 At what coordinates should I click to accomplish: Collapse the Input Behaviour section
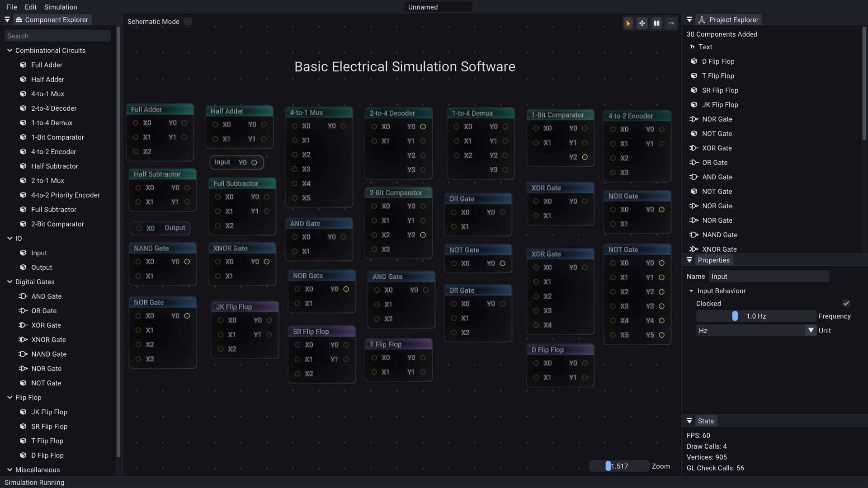(x=691, y=291)
